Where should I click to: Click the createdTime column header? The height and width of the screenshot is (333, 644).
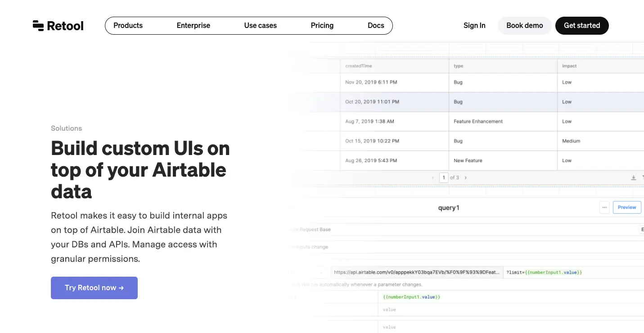click(395, 66)
